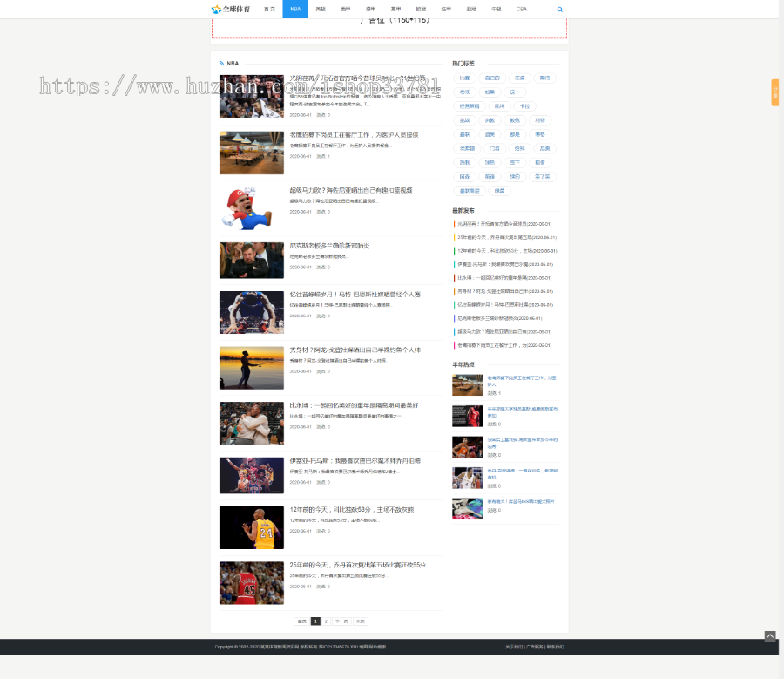Click the search magnifier icon in navbar
The width and height of the screenshot is (784, 679).
559,10
